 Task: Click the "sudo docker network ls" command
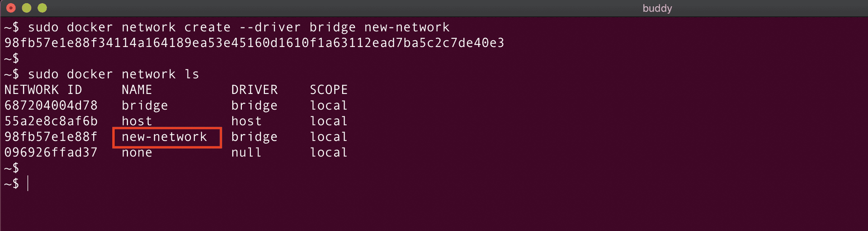(x=113, y=74)
